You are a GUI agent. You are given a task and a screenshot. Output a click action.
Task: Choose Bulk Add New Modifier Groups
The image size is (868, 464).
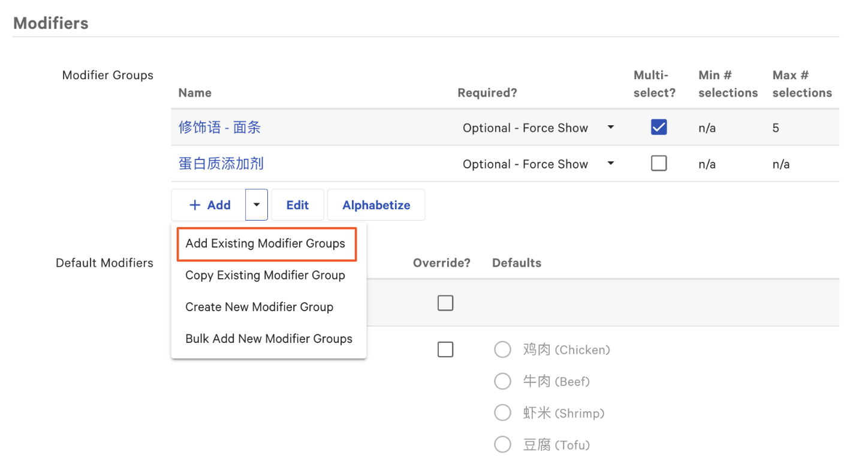268,338
